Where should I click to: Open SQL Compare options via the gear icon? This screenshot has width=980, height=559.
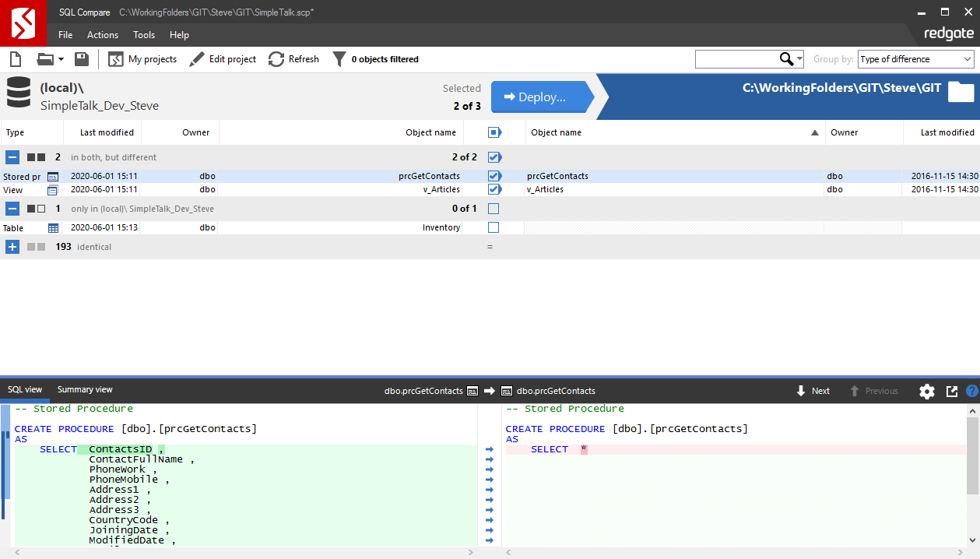click(x=926, y=391)
